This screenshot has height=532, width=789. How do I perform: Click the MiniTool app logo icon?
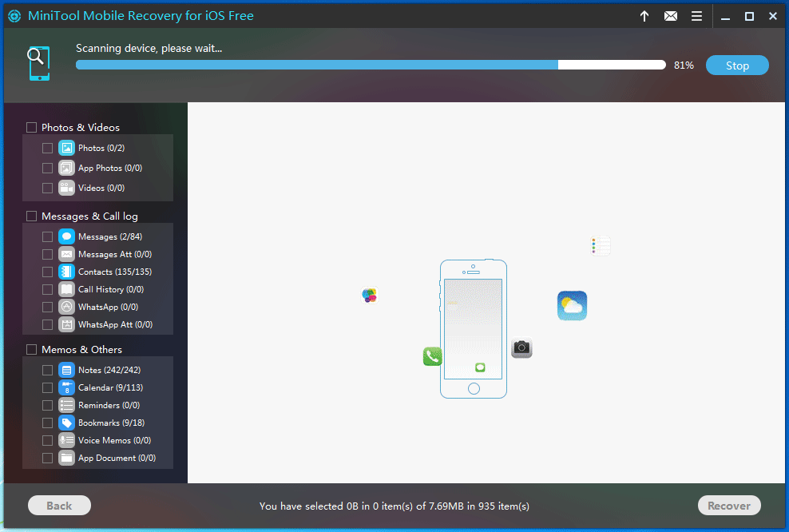(14, 16)
